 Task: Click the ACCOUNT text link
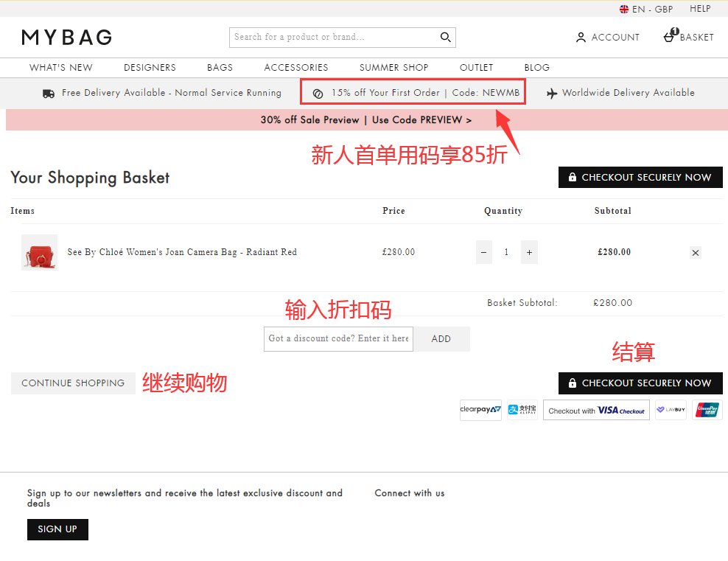pos(615,37)
